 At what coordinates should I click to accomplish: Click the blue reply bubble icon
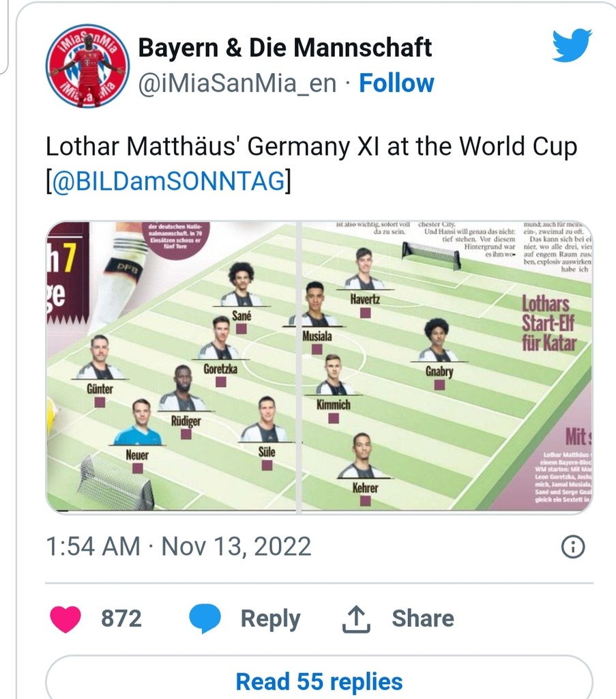tap(205, 618)
